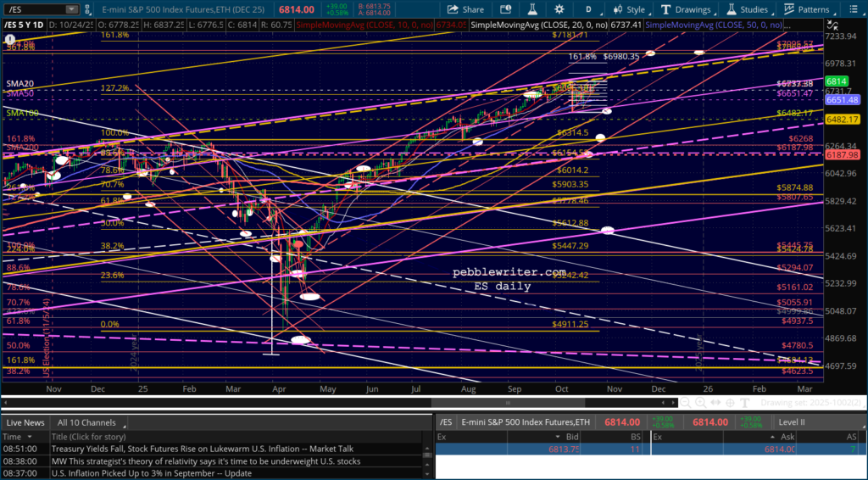Open the Live News tab

(25, 422)
